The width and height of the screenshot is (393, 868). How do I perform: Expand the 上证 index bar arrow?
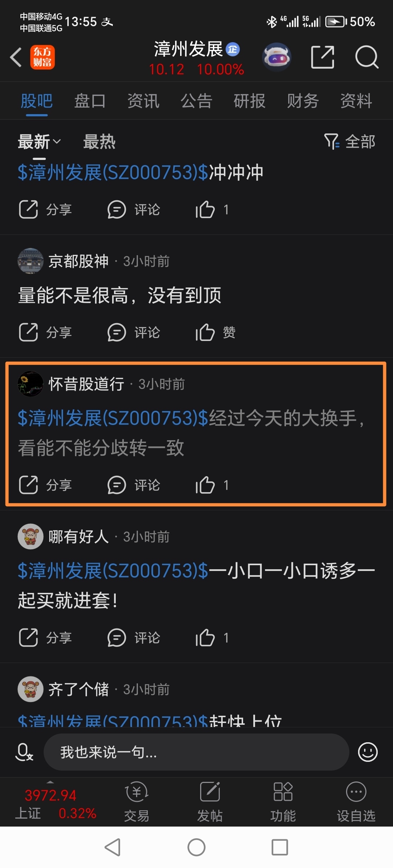click(x=50, y=782)
